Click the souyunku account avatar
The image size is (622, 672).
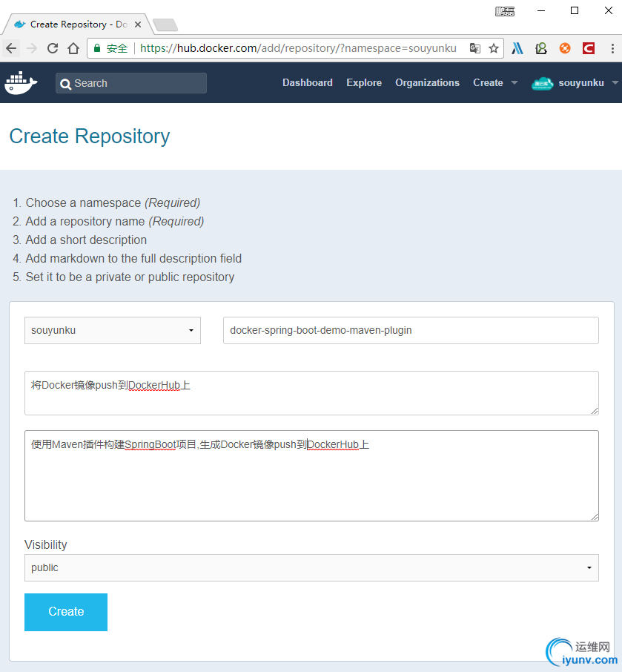click(542, 83)
